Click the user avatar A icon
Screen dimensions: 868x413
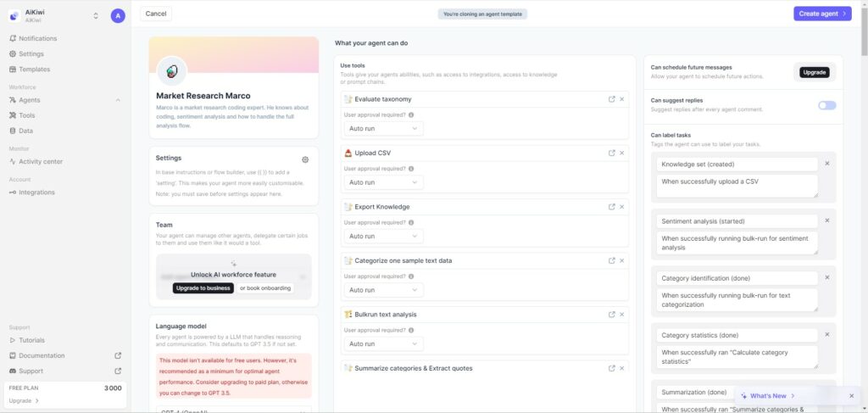click(x=118, y=15)
